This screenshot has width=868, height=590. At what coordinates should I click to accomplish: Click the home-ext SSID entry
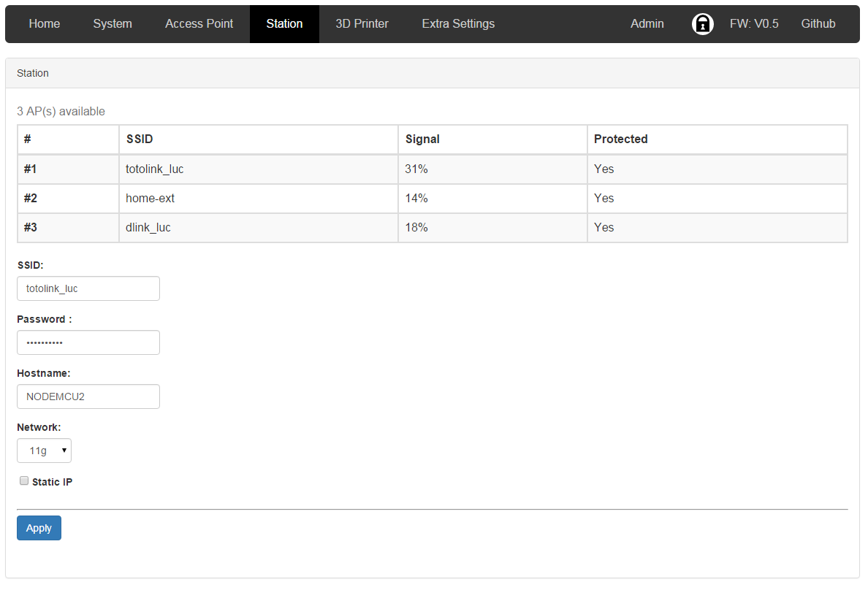click(x=151, y=199)
